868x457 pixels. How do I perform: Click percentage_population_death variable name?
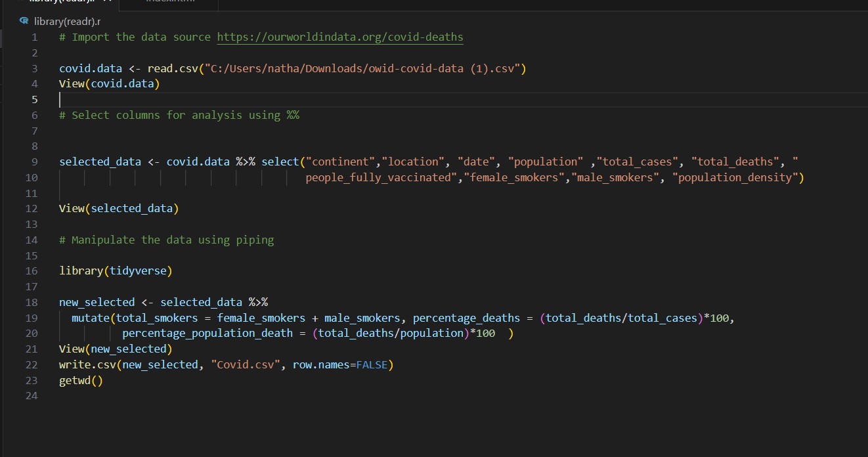tap(207, 333)
